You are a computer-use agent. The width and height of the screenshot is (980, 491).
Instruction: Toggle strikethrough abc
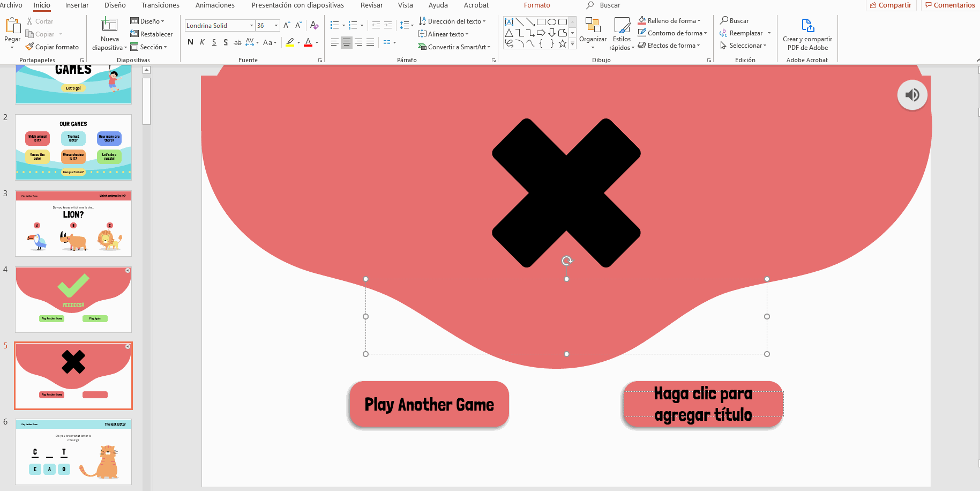click(x=237, y=42)
